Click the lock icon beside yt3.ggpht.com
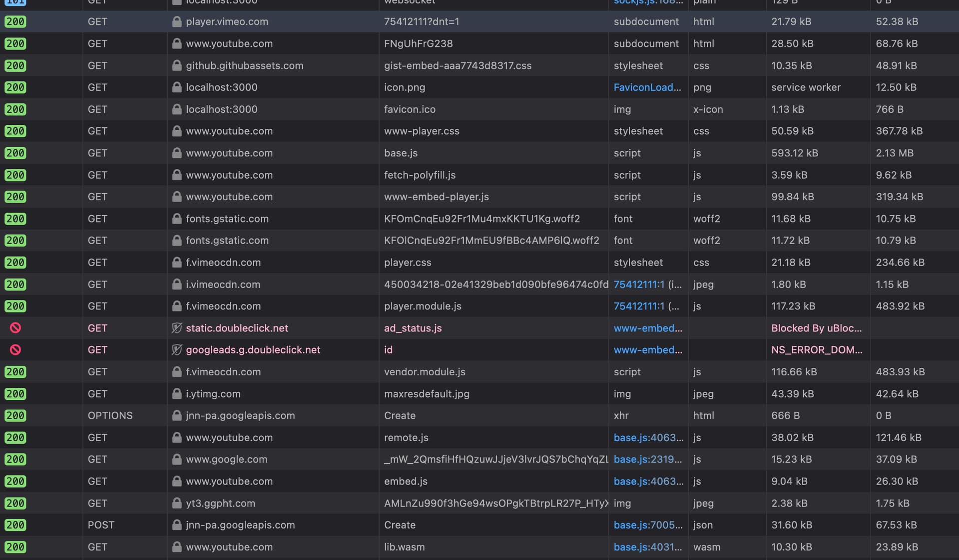The height and width of the screenshot is (560, 959). (176, 503)
